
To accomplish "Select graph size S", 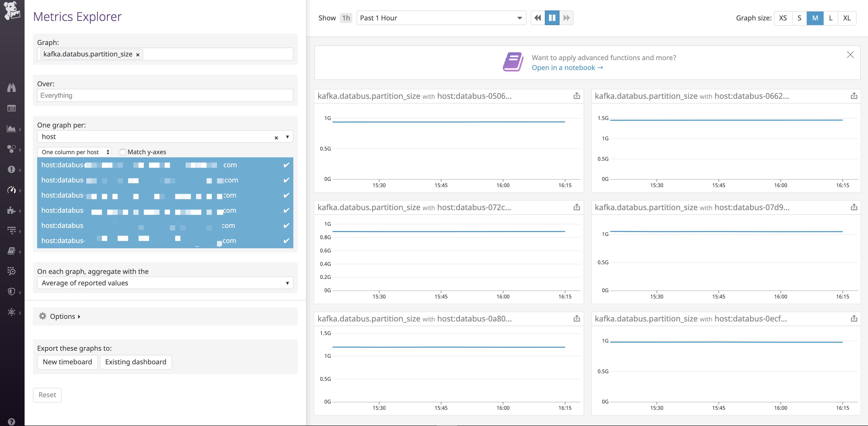I will 799,18.
